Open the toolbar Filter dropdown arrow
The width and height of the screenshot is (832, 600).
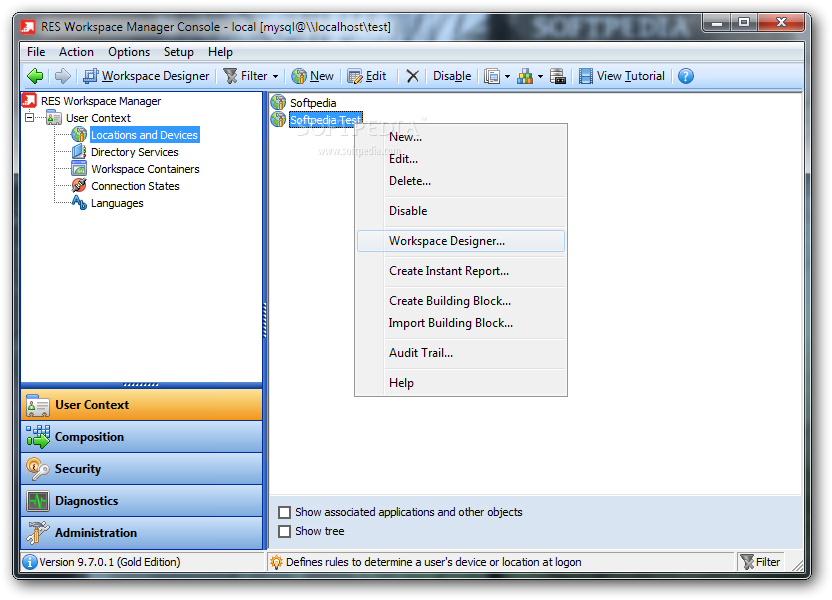coord(275,76)
